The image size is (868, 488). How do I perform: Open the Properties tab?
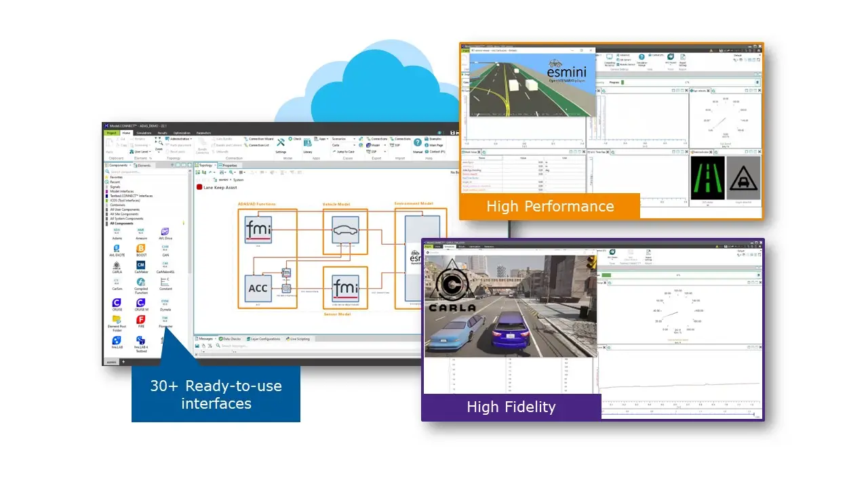click(x=228, y=165)
